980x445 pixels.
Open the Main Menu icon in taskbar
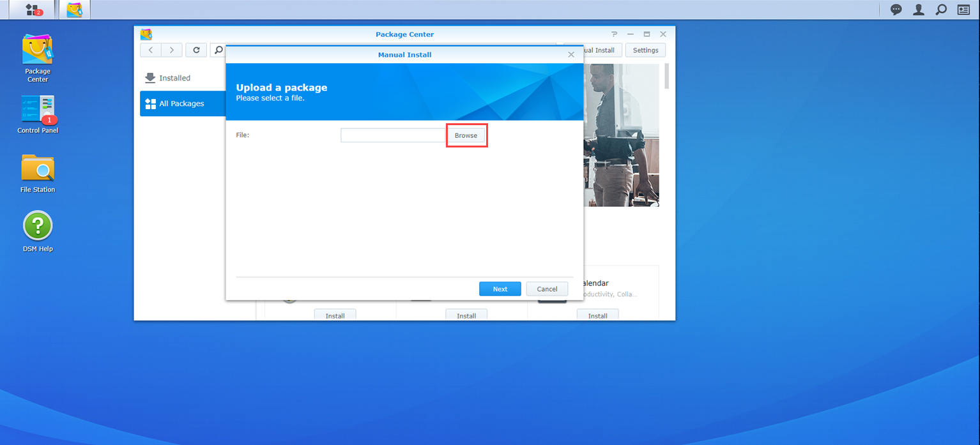(32, 10)
